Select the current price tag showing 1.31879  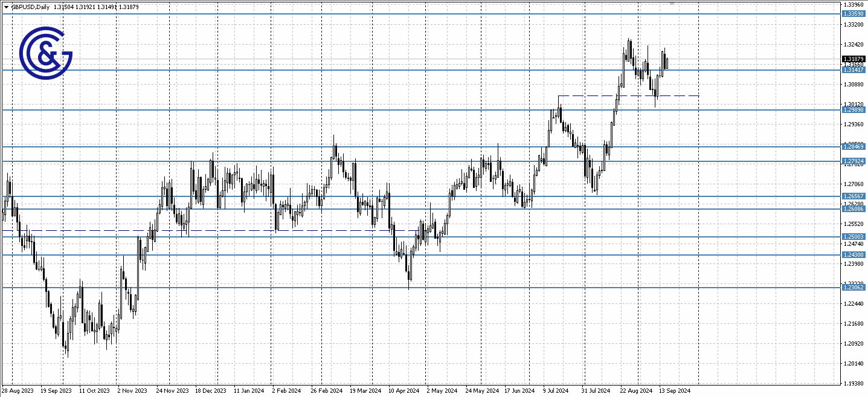pos(853,60)
